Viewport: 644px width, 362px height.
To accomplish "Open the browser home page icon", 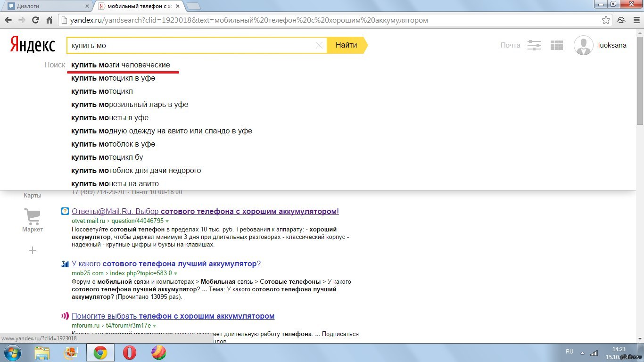I will coord(49,20).
